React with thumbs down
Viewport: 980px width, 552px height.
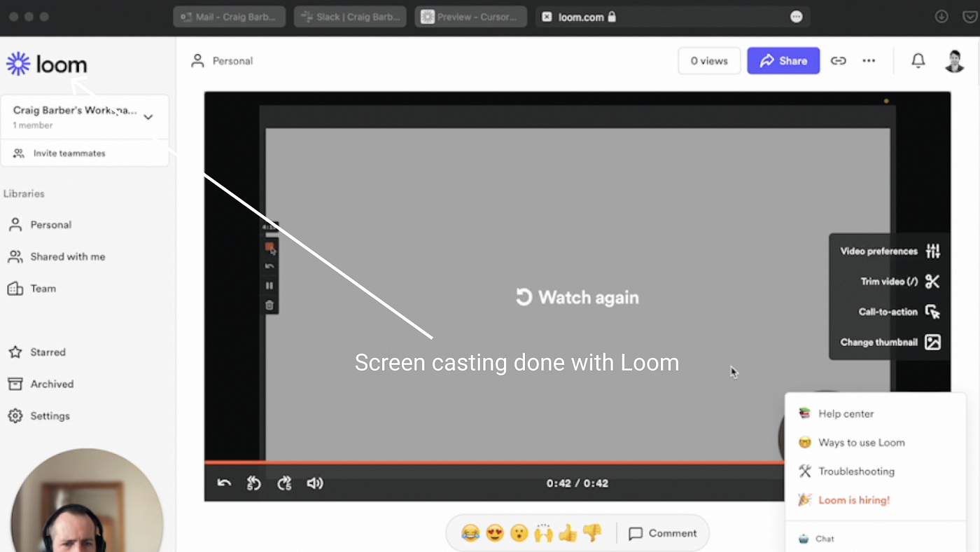(592, 534)
